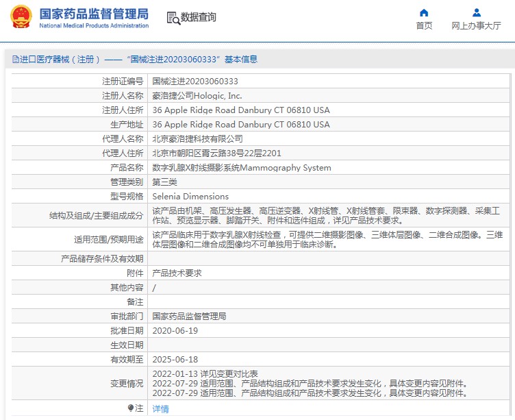Select product name Mammography System cell

[x=242, y=168]
